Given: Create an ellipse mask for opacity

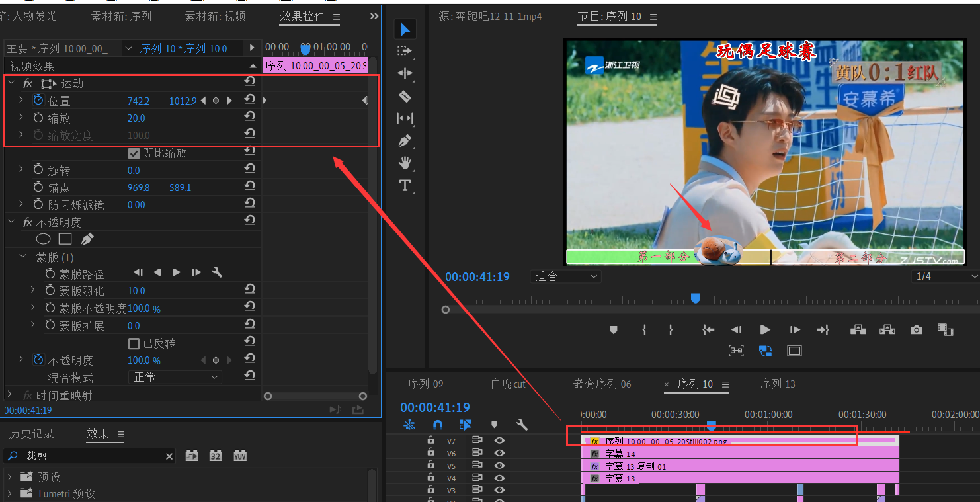Looking at the screenshot, I should pos(43,239).
